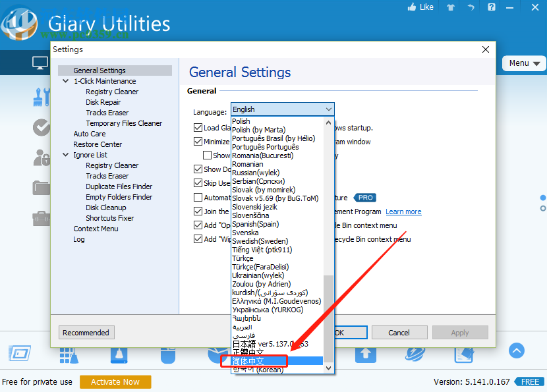
Task: Click the Activate Now button
Action: (x=115, y=382)
